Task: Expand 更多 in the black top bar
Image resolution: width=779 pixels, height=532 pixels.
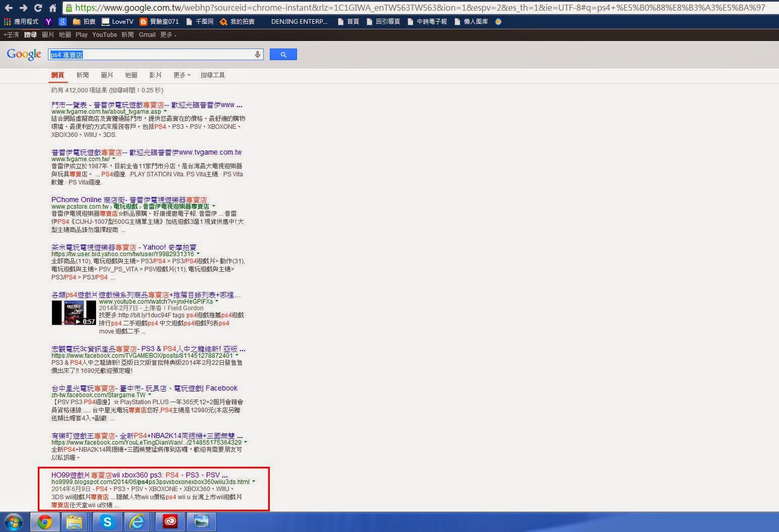Action: point(168,35)
